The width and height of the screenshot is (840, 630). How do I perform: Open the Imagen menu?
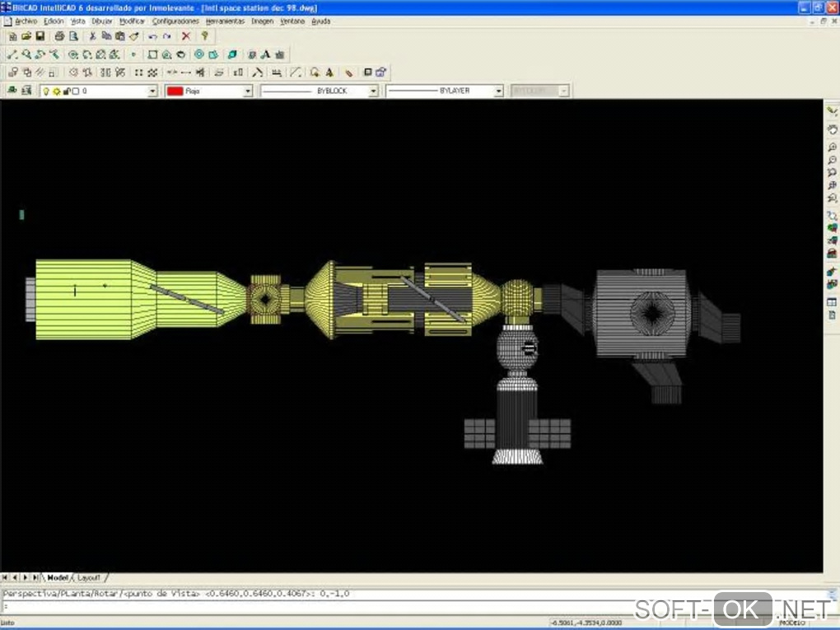click(x=262, y=21)
